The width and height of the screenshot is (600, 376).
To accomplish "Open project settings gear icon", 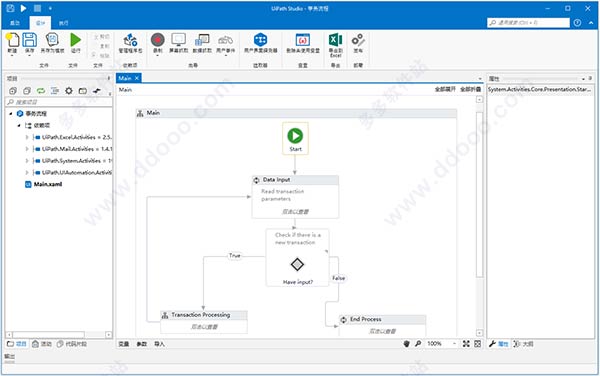I will click(x=69, y=91).
